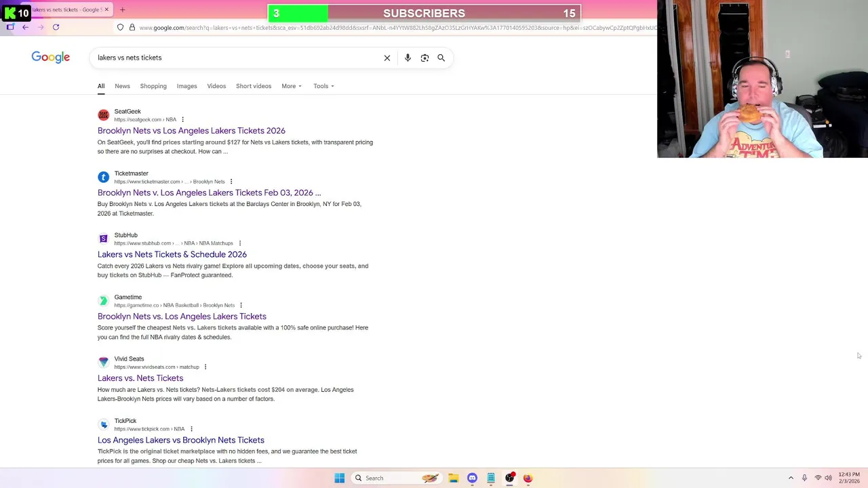Click the shield tracking protection icon
This screenshot has width=868, height=488.
(120, 28)
